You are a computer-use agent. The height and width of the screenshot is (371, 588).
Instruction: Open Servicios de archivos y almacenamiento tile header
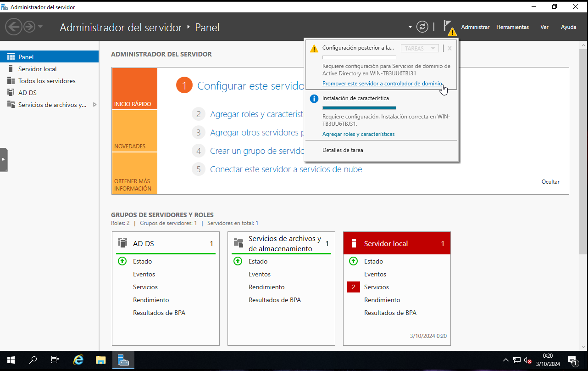(281, 243)
